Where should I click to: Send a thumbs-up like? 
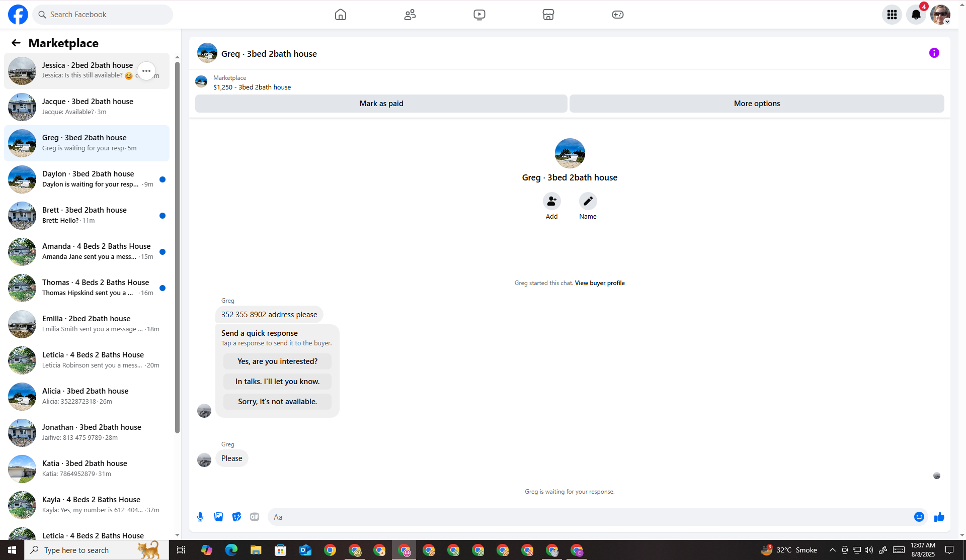click(939, 517)
